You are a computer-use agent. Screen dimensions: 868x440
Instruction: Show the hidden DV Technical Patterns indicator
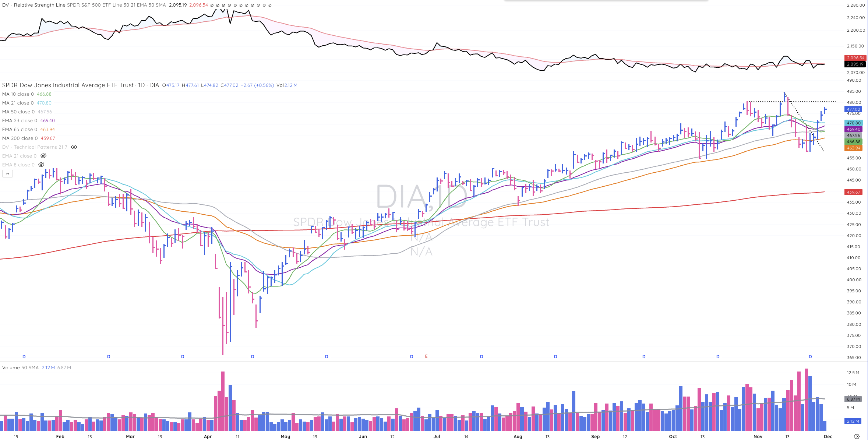(x=74, y=147)
